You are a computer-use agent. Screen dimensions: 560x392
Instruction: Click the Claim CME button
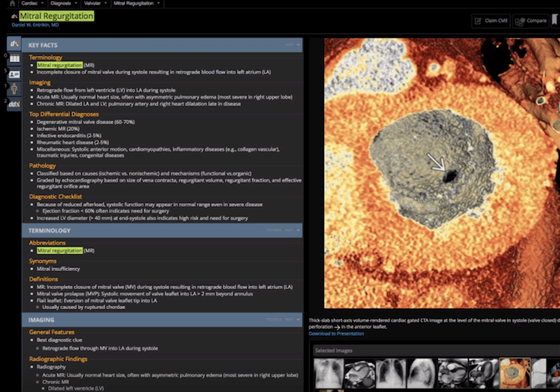click(x=491, y=21)
